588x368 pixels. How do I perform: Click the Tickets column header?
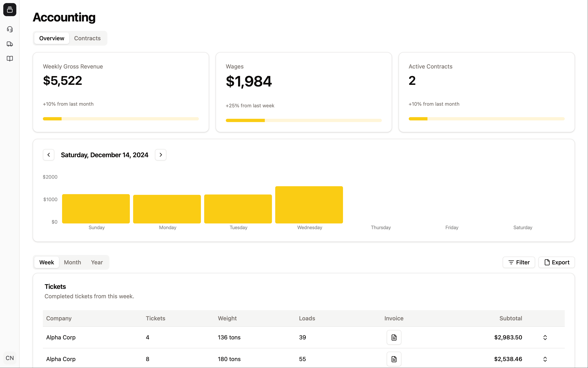coord(156,318)
